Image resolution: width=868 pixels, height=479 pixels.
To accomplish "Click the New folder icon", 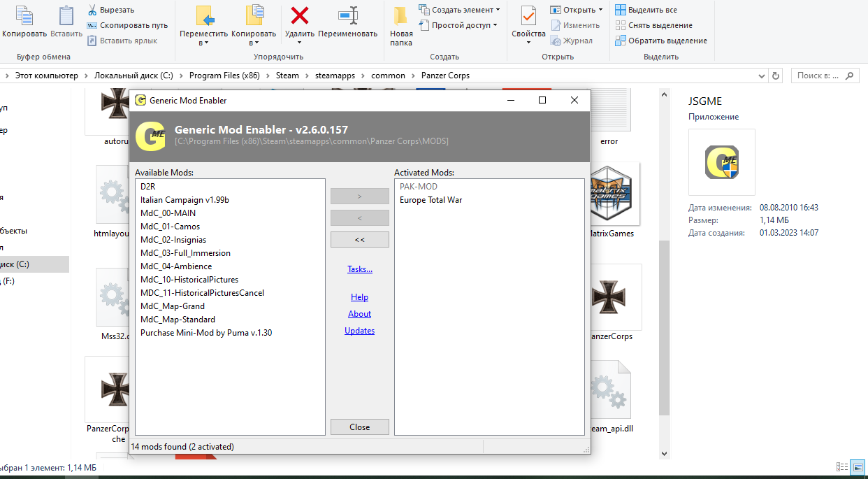I will [400, 16].
